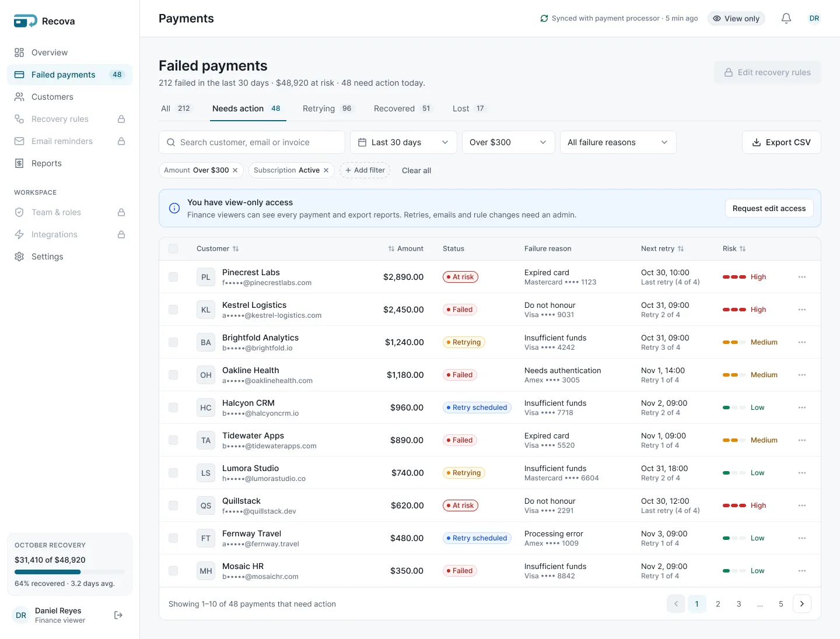This screenshot has height=639, width=840.
Task: Click the lock icon next to Recovery rules
Action: (x=121, y=119)
